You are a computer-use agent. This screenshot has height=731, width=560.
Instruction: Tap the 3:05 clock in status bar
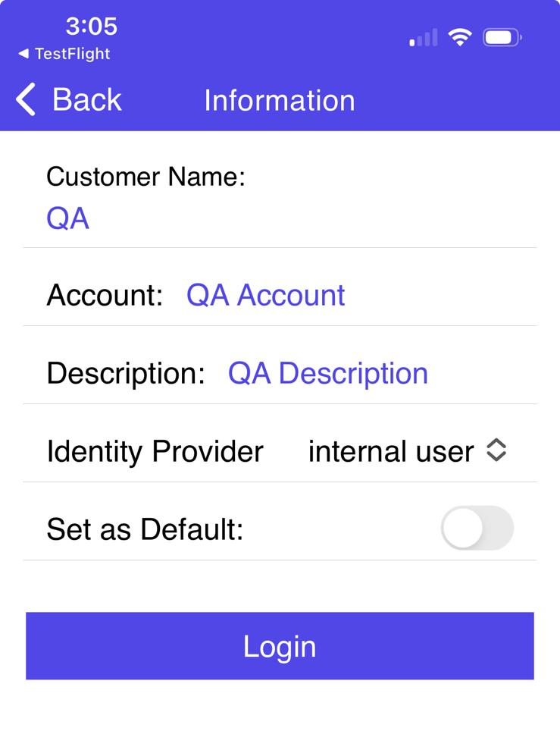point(91,27)
